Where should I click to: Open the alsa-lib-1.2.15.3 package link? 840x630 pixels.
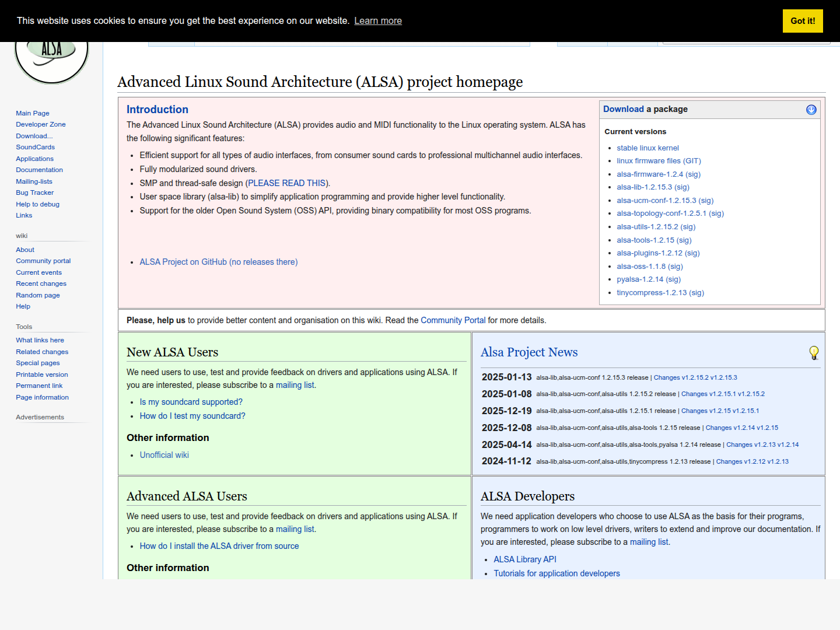click(x=645, y=187)
